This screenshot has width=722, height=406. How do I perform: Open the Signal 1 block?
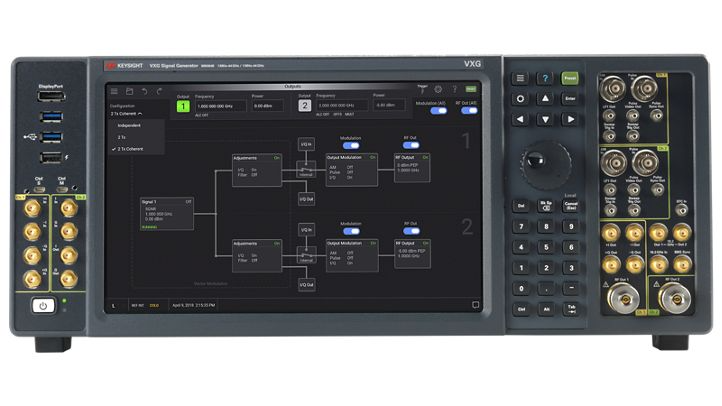(x=165, y=213)
